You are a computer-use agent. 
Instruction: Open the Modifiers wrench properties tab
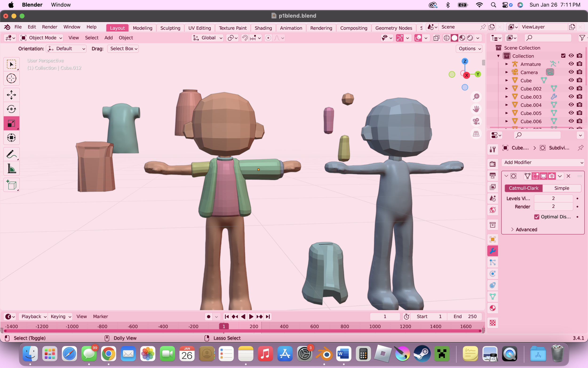493,251
